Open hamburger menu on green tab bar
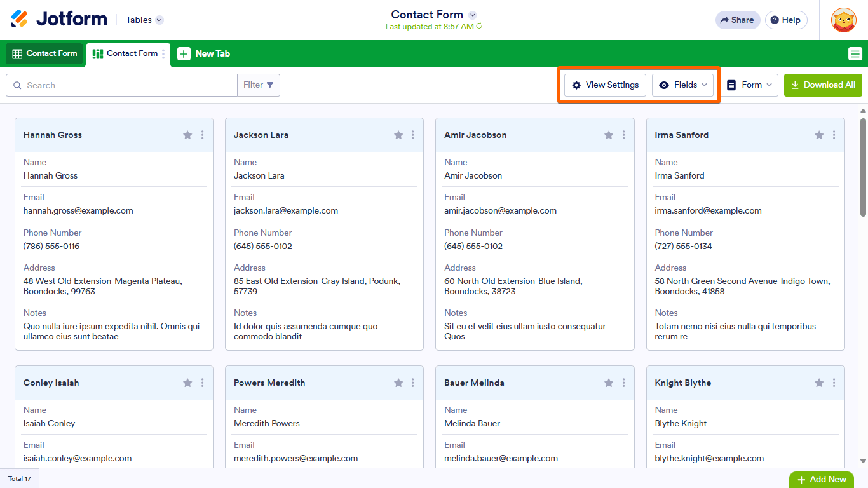This screenshot has height=488, width=868. [855, 54]
